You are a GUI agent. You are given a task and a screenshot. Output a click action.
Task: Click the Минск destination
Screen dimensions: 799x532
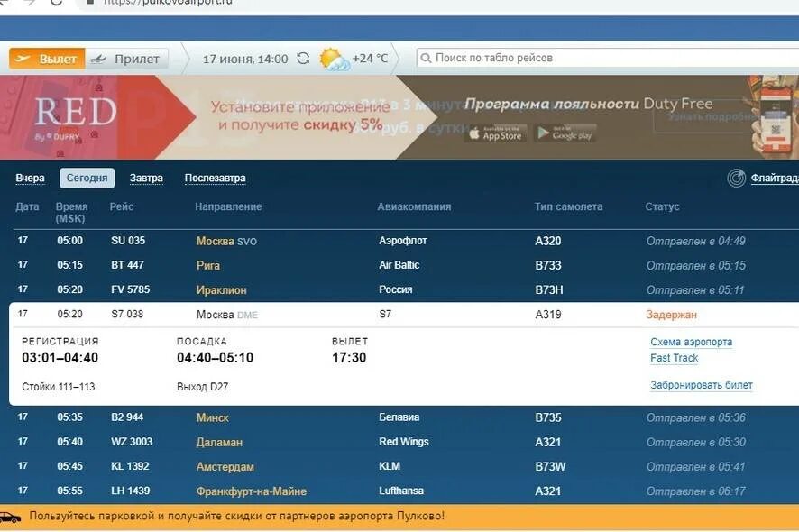coord(213,418)
